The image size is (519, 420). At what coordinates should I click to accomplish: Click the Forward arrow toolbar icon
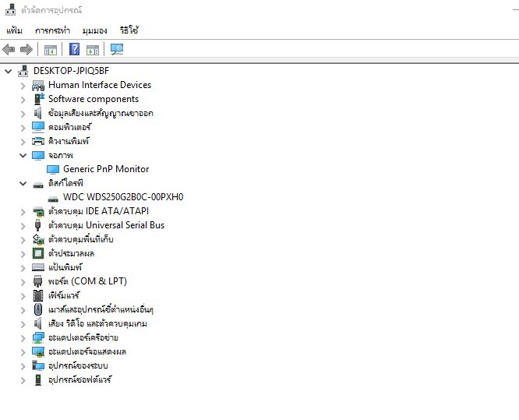[26, 50]
